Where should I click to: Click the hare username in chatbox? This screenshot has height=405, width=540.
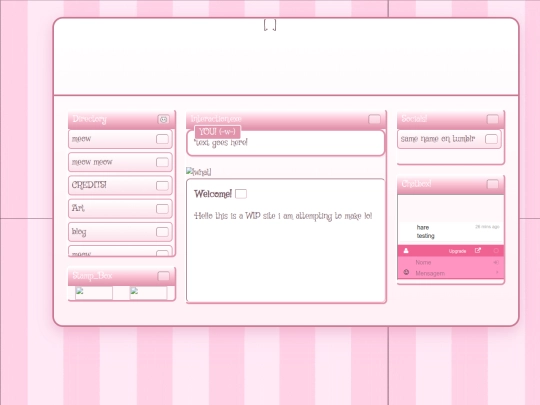(423, 227)
